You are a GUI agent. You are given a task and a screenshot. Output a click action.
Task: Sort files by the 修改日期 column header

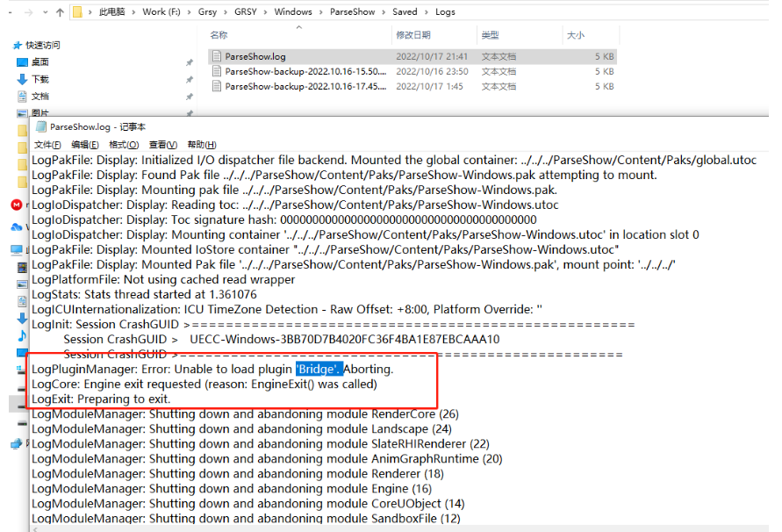point(413,35)
